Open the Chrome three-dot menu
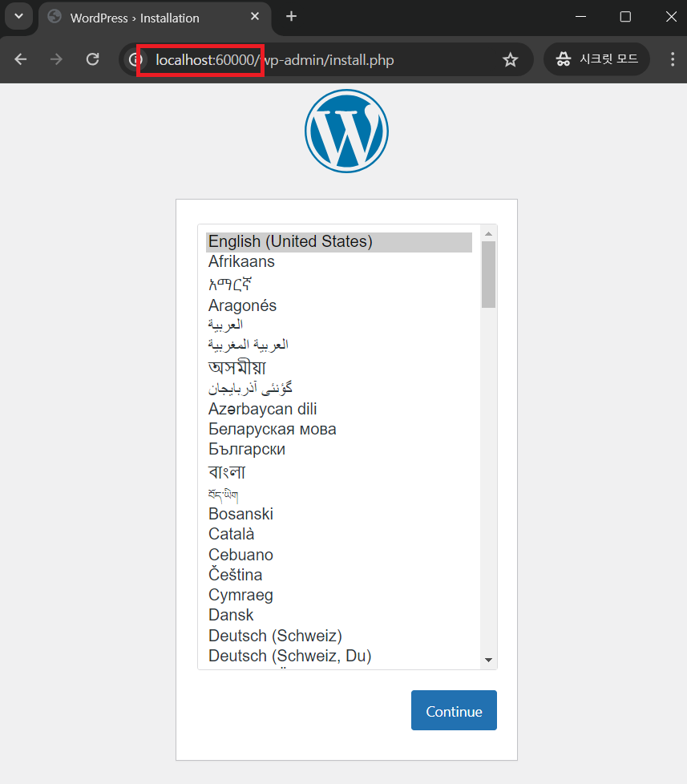 [x=673, y=59]
